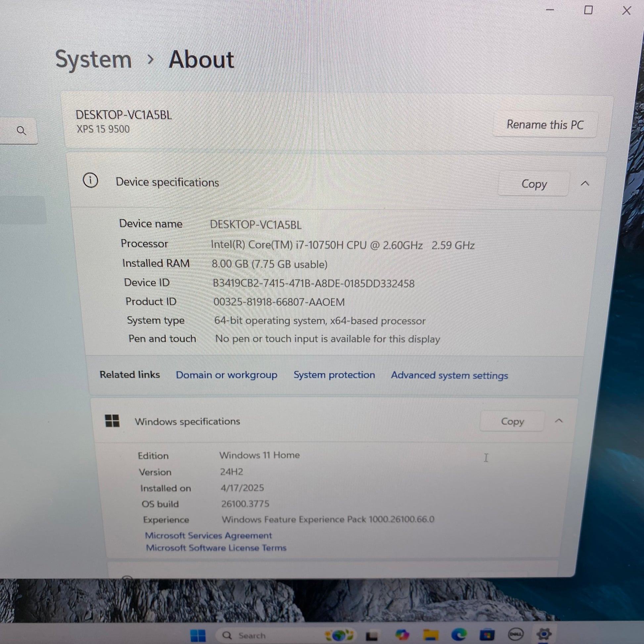Copy the Windows specifications
Image resolution: width=644 pixels, height=644 pixels.
pos(512,421)
